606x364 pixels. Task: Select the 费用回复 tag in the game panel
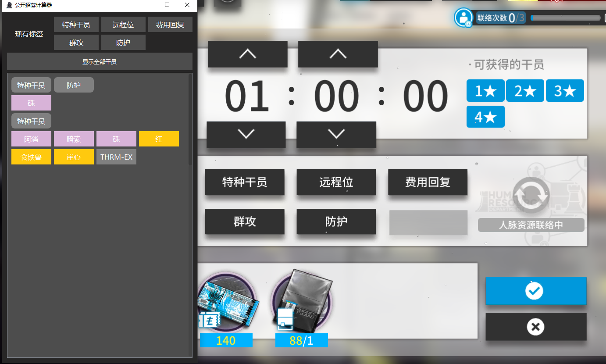428,182
